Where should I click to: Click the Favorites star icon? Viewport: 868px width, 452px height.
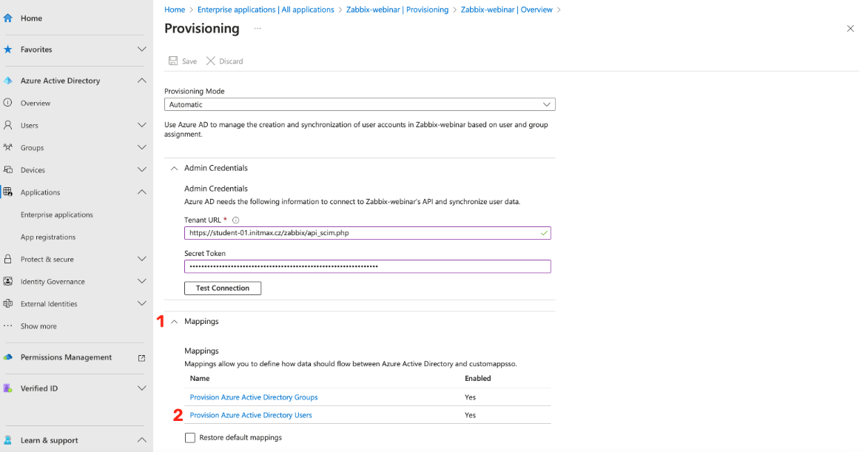click(8, 50)
